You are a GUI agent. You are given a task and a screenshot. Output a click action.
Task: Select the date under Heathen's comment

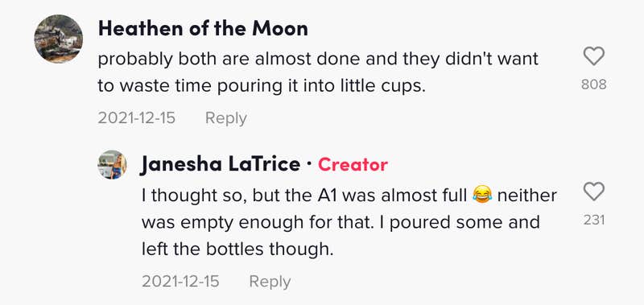click(x=136, y=118)
